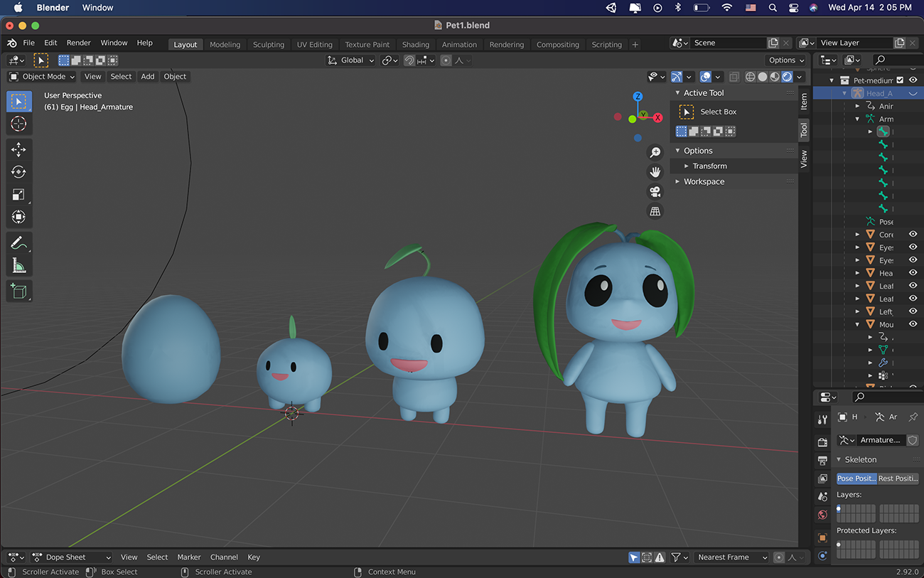Switch to the UV Editing workspace tab
Viewport: 924px width, 578px height.
[315, 44]
